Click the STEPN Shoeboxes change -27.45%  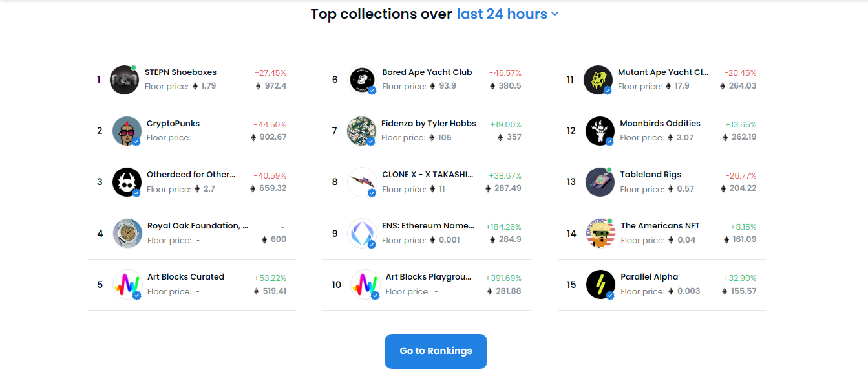tap(270, 73)
